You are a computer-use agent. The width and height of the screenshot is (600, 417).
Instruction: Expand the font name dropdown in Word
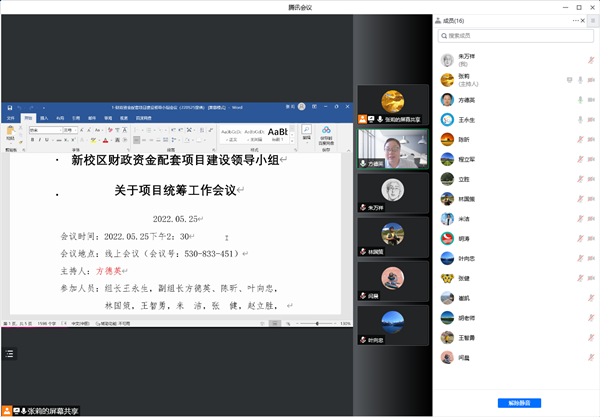60,129
